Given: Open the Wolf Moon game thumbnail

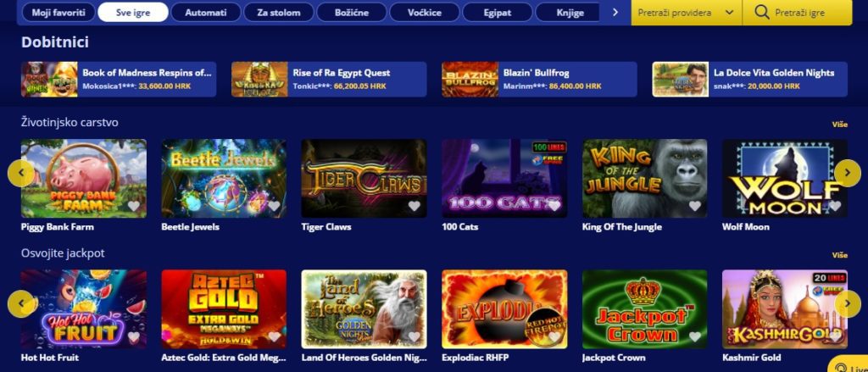Looking at the screenshot, I should [x=784, y=178].
